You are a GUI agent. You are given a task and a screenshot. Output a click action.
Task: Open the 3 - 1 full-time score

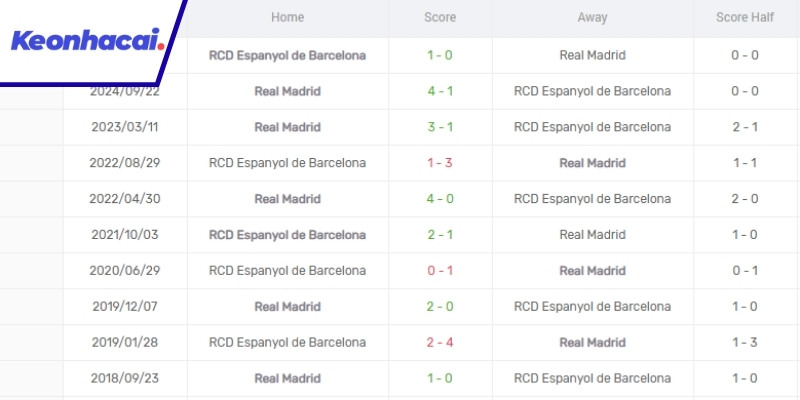pos(441,127)
